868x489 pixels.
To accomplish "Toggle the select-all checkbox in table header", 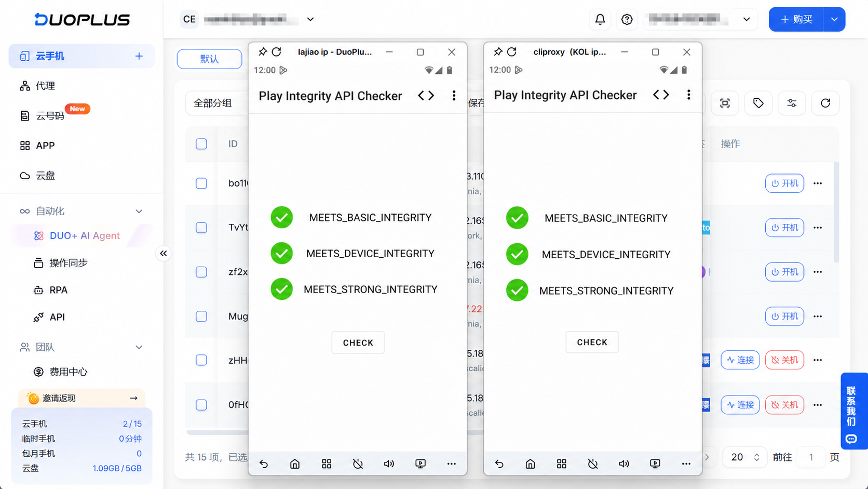I will 201,144.
